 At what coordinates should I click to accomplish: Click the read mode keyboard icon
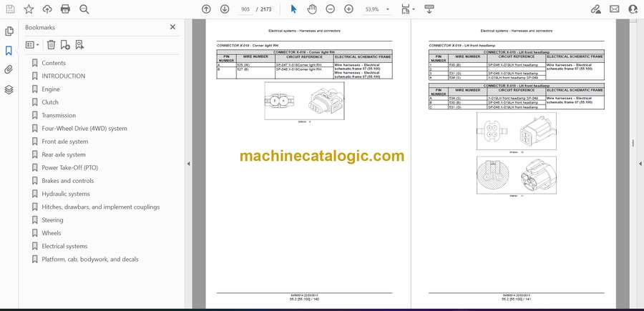(x=429, y=9)
